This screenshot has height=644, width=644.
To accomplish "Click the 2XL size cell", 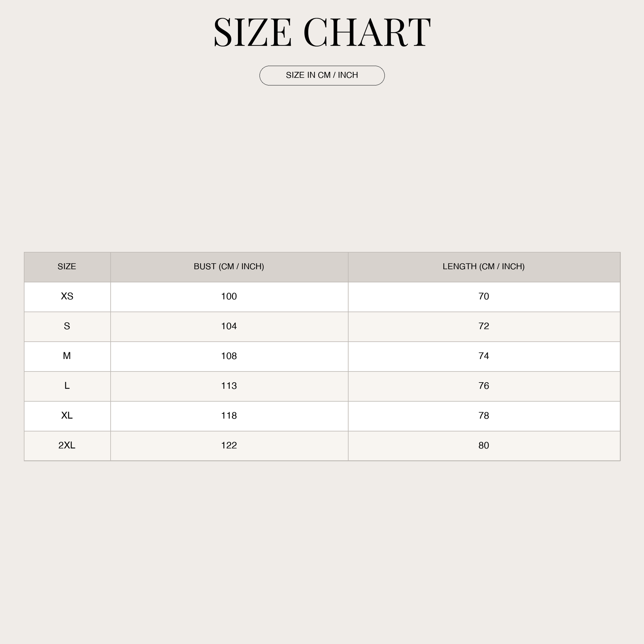I will 67,446.
